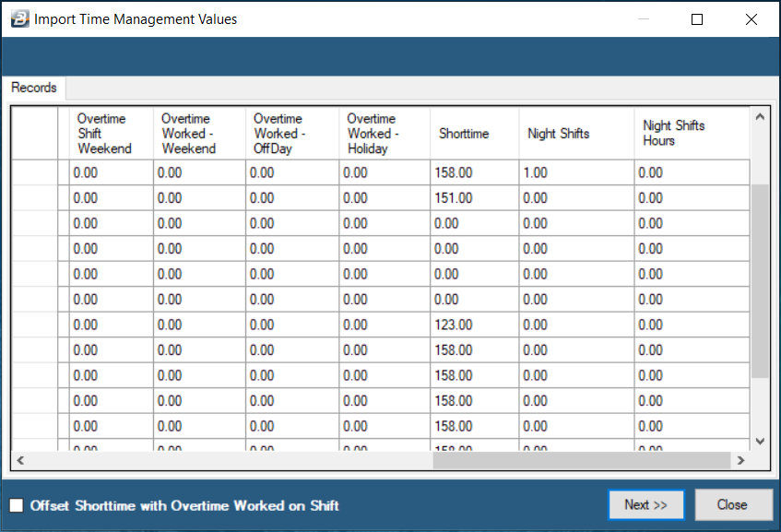The width and height of the screenshot is (781, 532).
Task: Select the Night Shifts cell with 1.00
Action: click(x=576, y=172)
